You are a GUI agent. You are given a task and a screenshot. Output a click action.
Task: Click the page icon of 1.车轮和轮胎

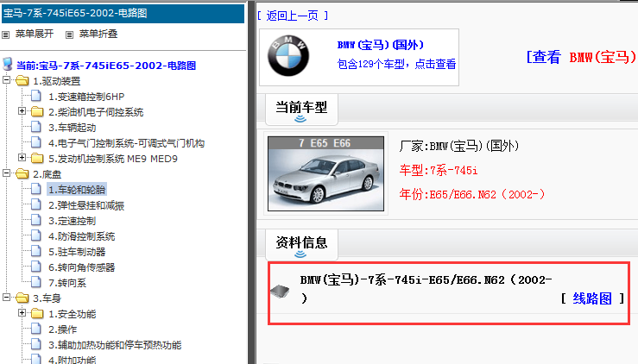click(x=36, y=189)
